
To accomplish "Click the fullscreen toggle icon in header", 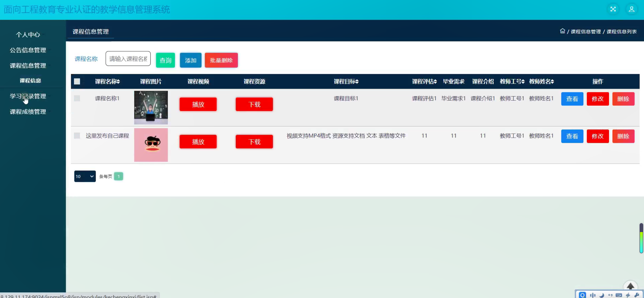I will coord(613,9).
